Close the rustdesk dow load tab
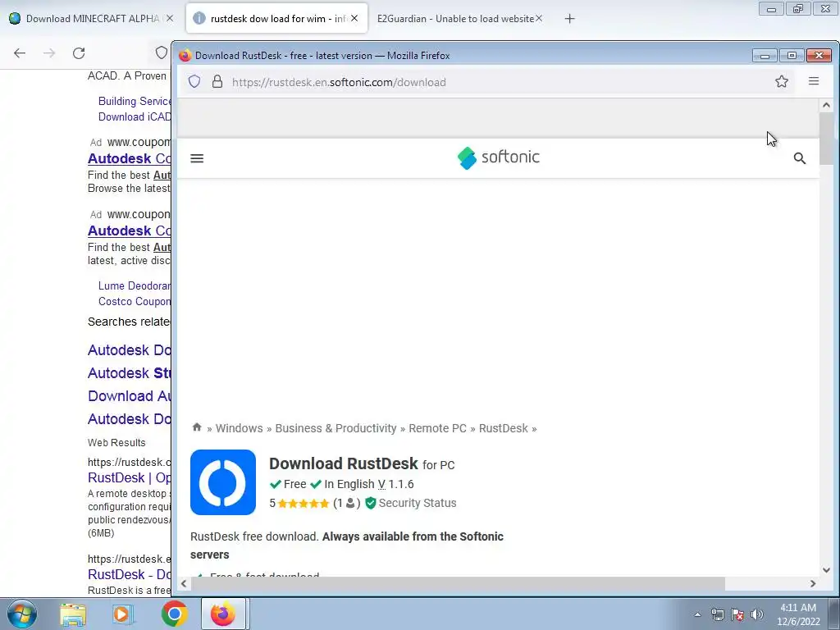 (x=354, y=18)
